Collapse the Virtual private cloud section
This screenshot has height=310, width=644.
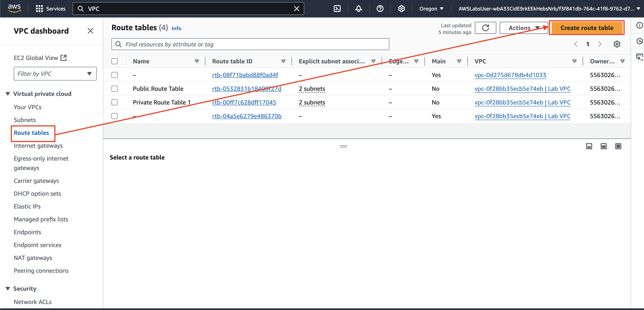[x=8, y=94]
